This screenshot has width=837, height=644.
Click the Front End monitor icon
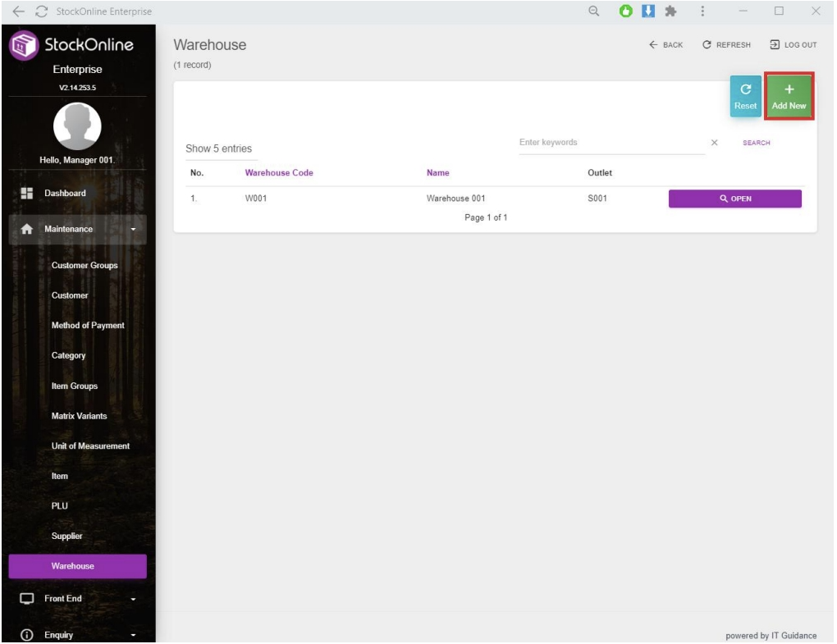pyautogui.click(x=26, y=599)
